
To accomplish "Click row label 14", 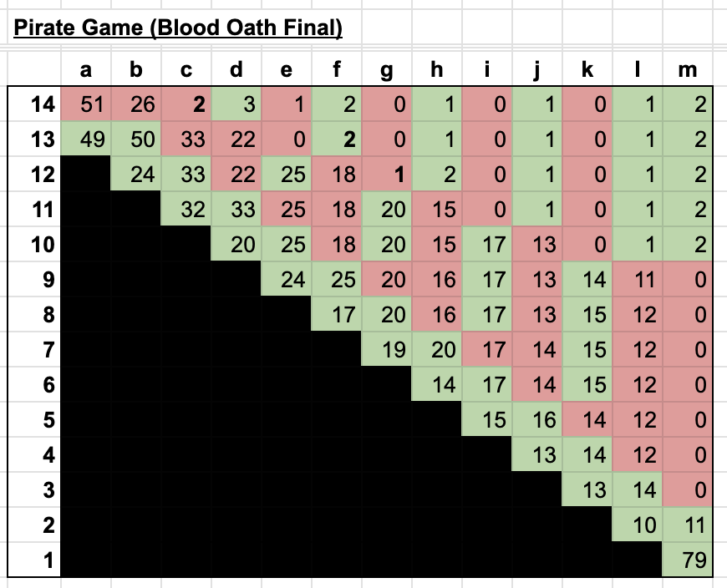I will click(x=37, y=104).
